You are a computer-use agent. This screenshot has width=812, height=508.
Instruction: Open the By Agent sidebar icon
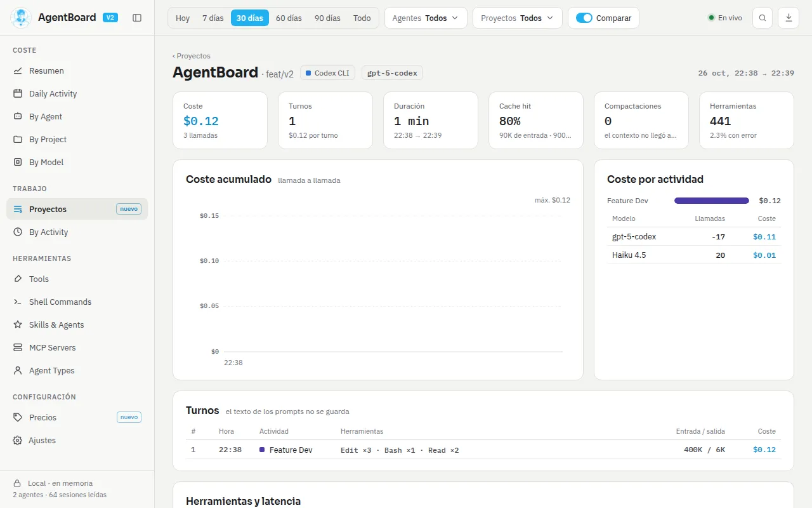coord(18,116)
